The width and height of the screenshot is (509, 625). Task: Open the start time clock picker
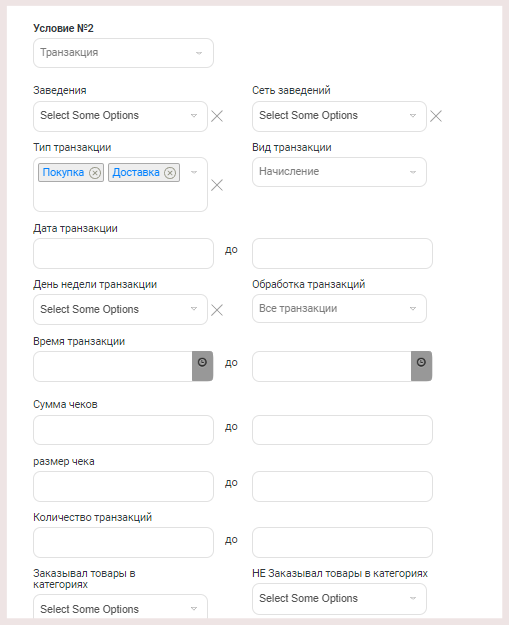202,366
